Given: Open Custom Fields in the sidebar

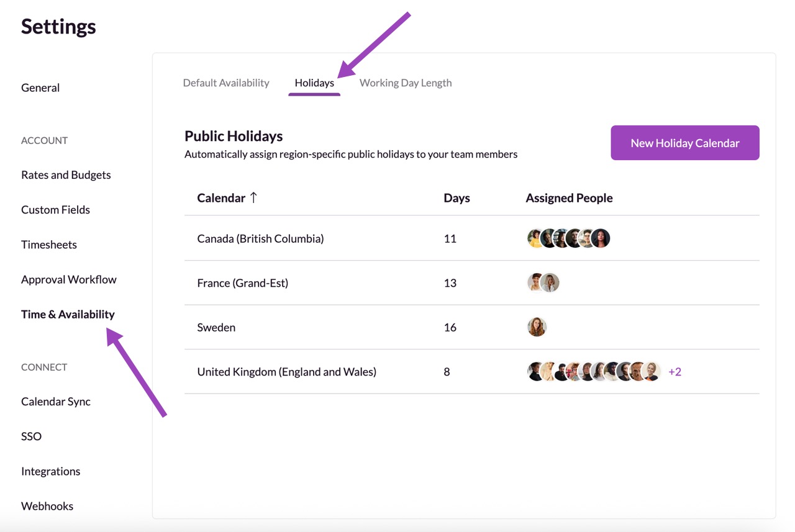Looking at the screenshot, I should 55,210.
